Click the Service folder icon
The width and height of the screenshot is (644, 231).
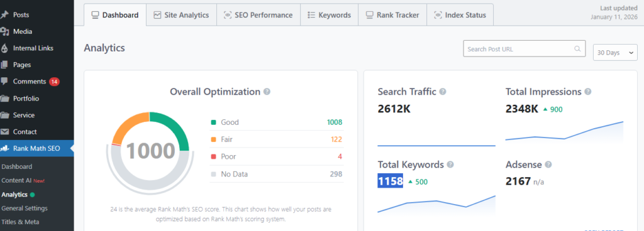pos(4,115)
